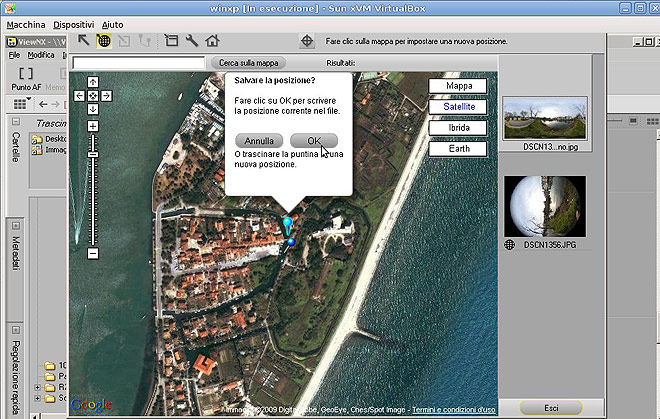
Task: Open the thumbnail grid view dropdown
Action: point(22,104)
